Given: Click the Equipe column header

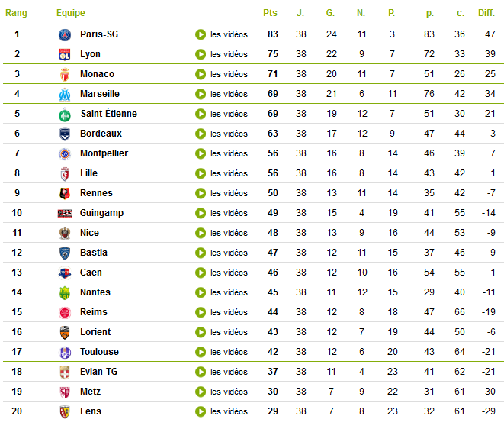Looking at the screenshot, I should point(70,13).
